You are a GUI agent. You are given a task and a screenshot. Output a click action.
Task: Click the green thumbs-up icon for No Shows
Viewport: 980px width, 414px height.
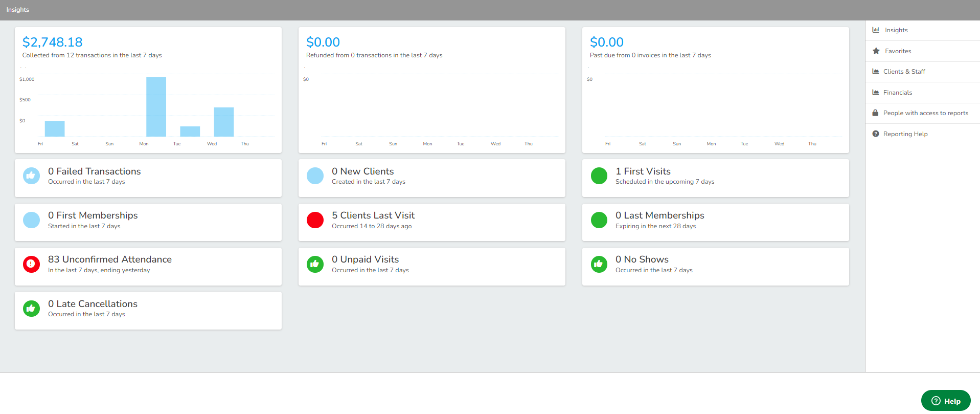click(x=599, y=264)
